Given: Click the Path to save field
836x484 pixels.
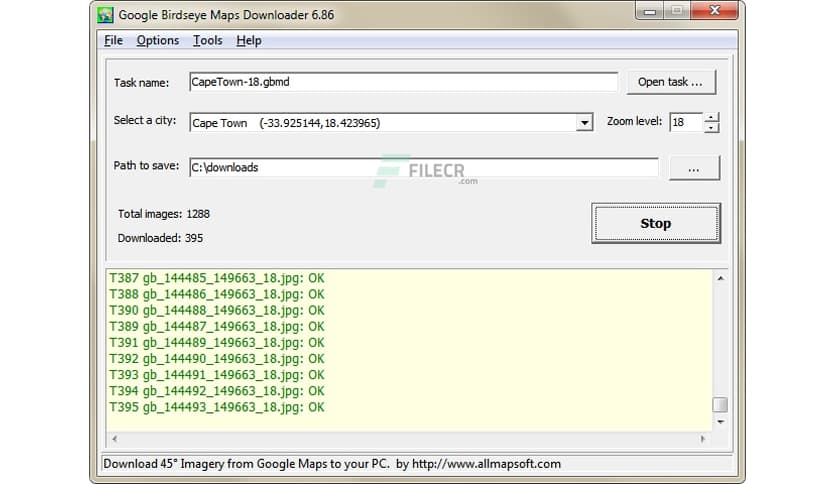Looking at the screenshot, I should (x=424, y=167).
